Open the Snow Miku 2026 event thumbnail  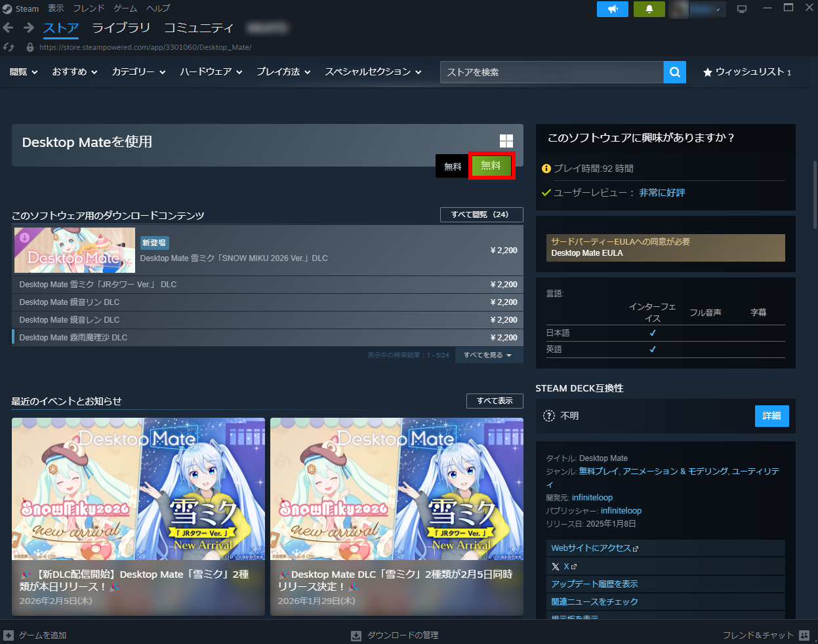point(138,489)
